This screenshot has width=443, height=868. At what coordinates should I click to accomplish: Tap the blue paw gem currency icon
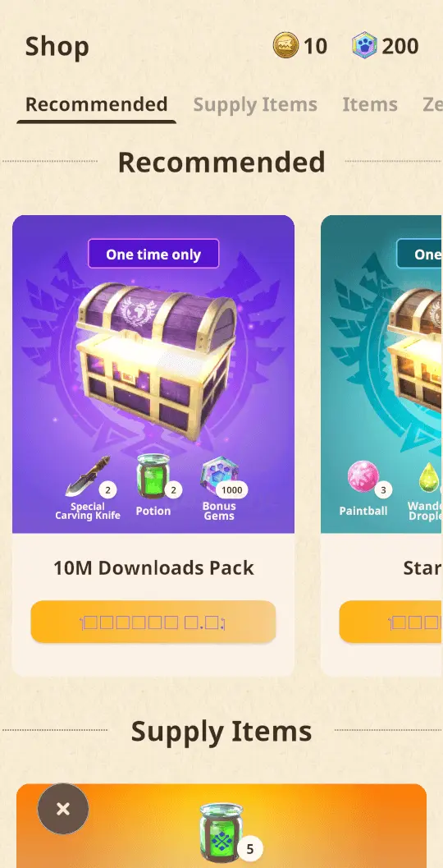point(364,45)
